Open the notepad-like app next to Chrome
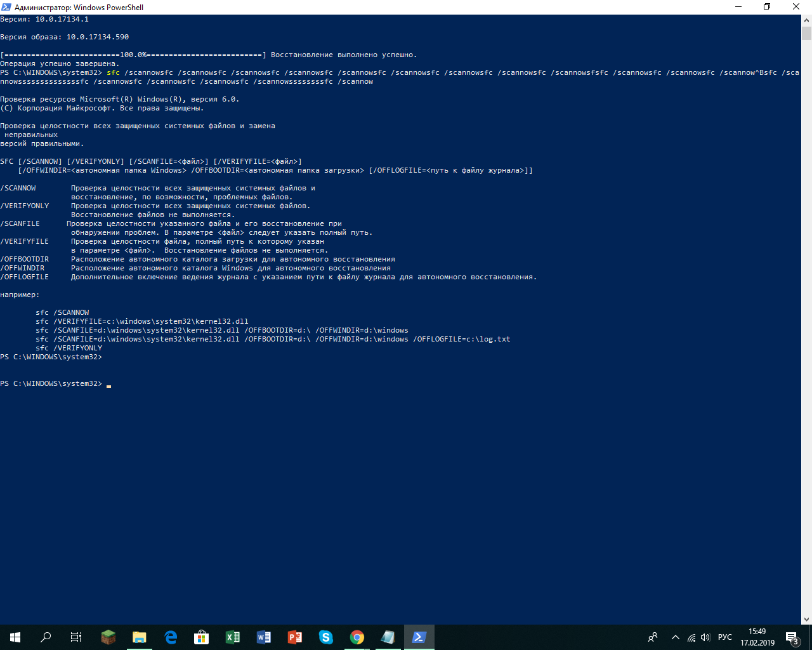The height and width of the screenshot is (650, 812). tap(388, 637)
